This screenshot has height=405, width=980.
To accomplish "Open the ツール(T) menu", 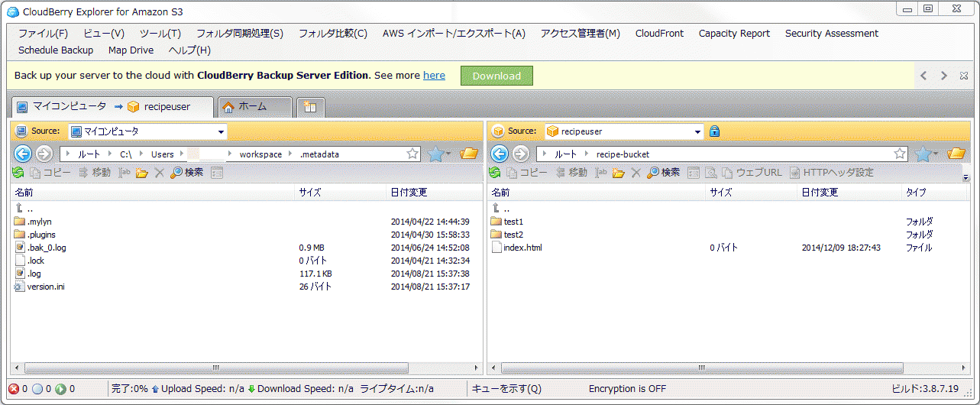I will (x=160, y=34).
